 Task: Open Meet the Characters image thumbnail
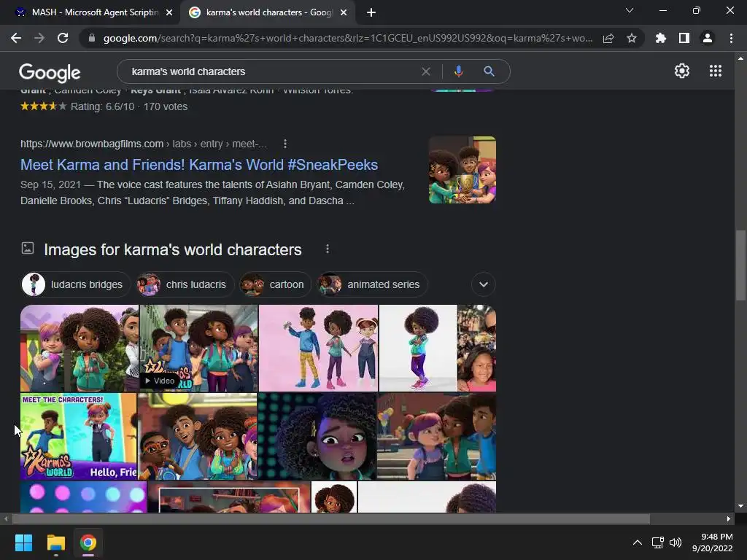click(x=79, y=436)
